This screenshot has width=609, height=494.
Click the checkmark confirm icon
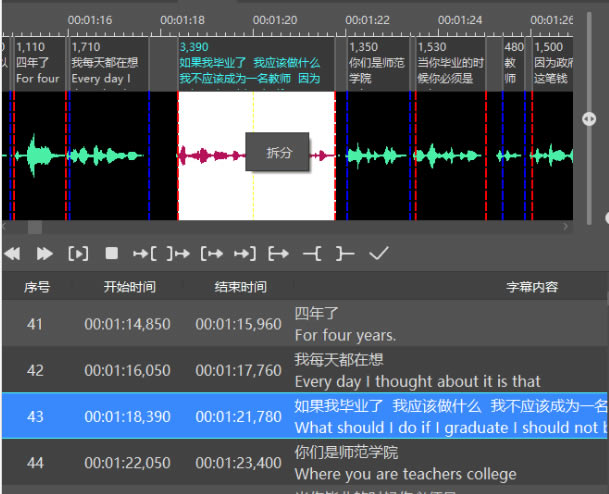(379, 254)
